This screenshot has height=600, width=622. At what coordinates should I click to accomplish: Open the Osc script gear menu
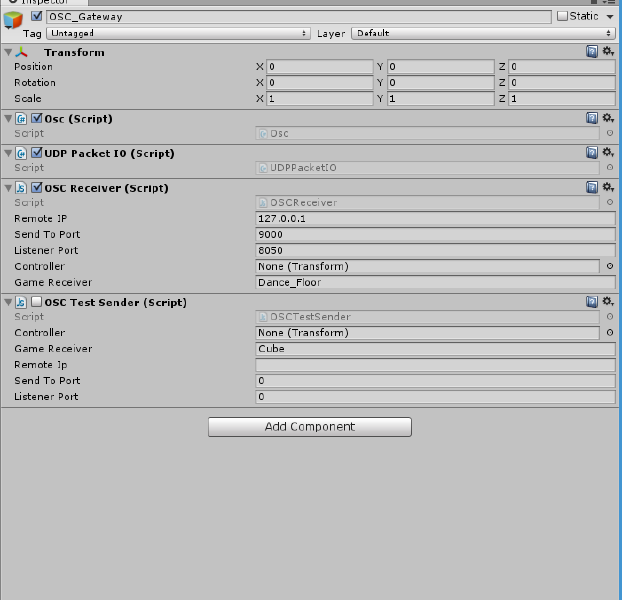pyautogui.click(x=608, y=118)
